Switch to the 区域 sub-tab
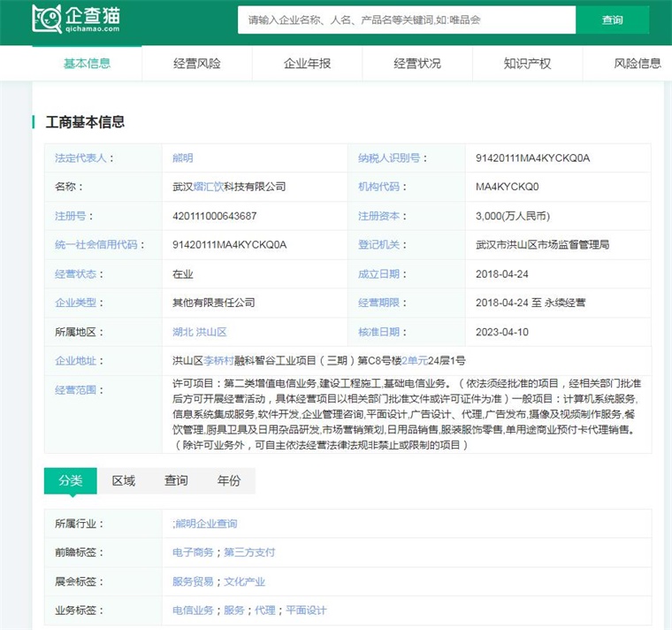This screenshot has width=672, height=630. pos(124,480)
